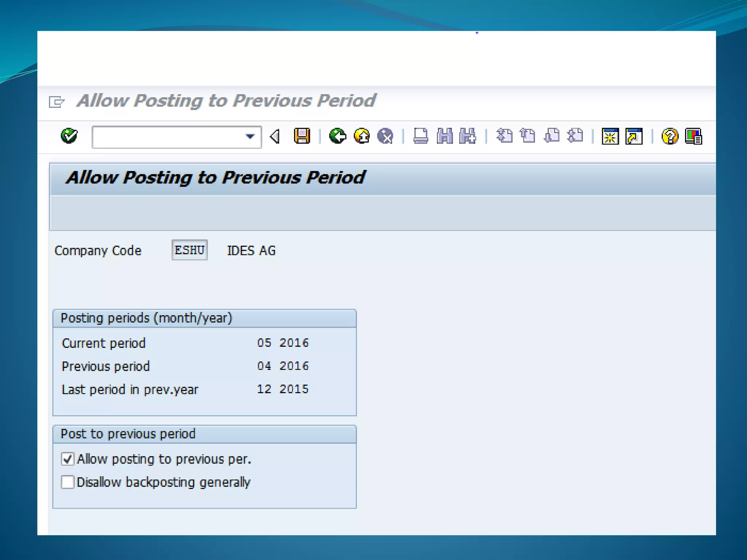
Task: Click the Find binoculars icon
Action: coord(444,136)
